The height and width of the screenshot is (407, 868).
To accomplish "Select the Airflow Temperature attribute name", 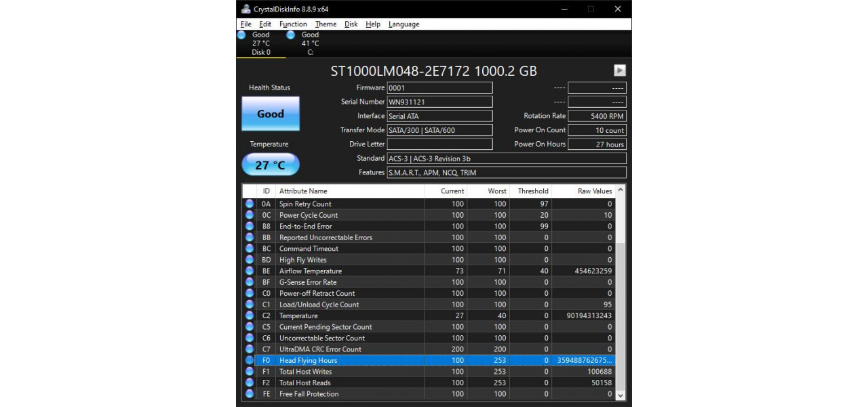I will pos(311,271).
